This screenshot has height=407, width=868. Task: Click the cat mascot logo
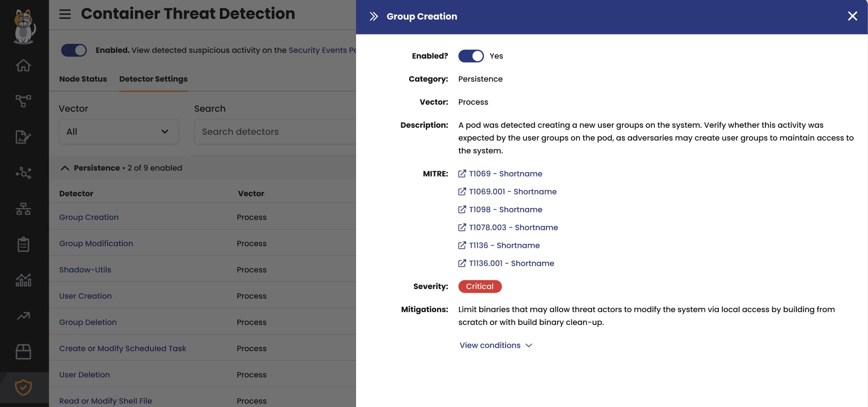24,27
